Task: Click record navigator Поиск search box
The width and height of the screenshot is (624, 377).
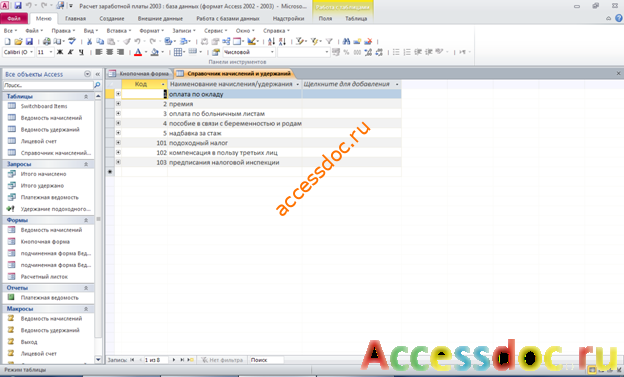Action: coord(266,360)
